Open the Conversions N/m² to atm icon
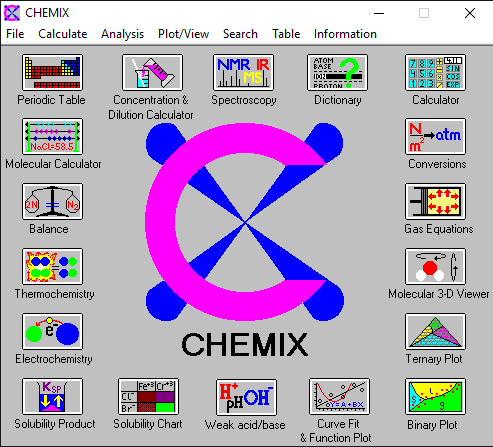Viewport: 493px width, 447px height. point(435,136)
